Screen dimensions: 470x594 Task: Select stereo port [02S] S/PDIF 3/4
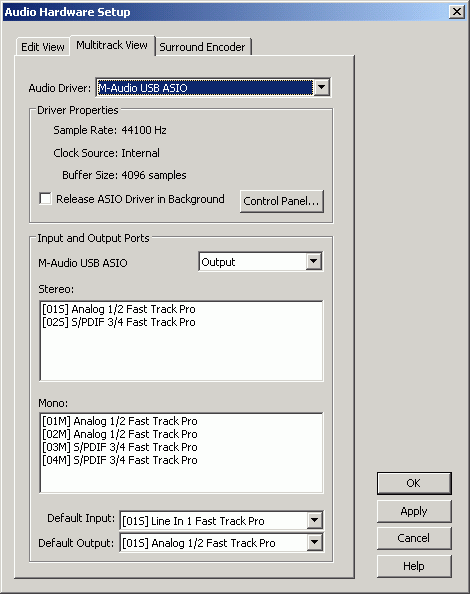(119, 322)
